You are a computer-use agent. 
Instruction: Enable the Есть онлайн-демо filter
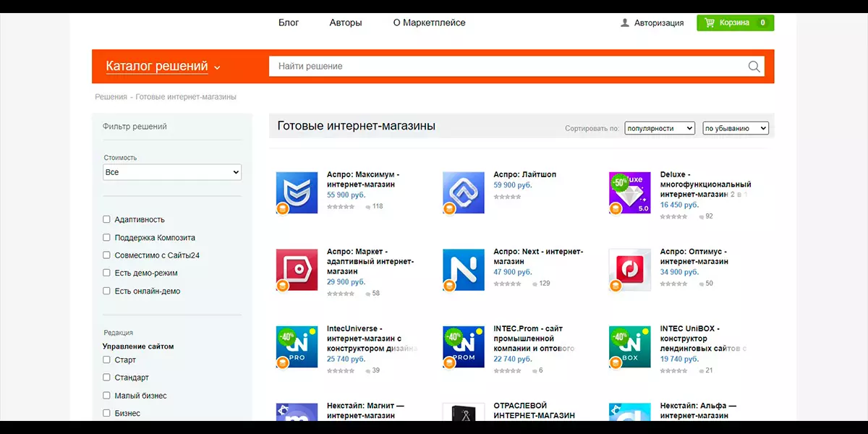(107, 292)
